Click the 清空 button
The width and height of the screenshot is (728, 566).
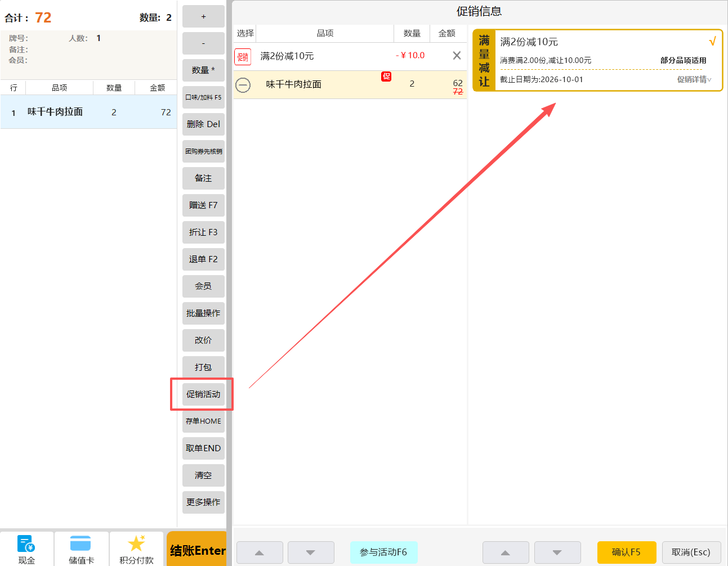point(203,475)
